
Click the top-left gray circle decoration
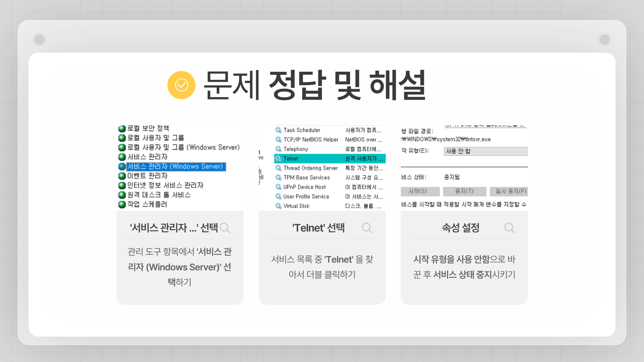tap(40, 40)
